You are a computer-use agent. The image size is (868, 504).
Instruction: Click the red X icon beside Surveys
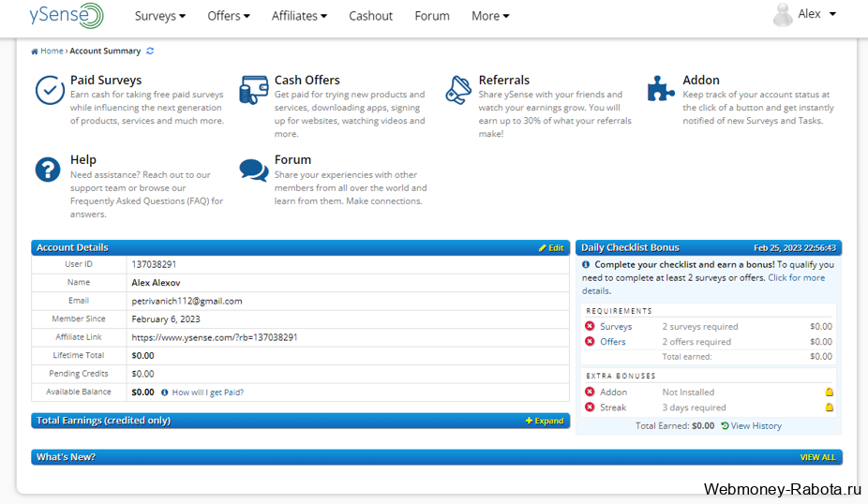[590, 326]
